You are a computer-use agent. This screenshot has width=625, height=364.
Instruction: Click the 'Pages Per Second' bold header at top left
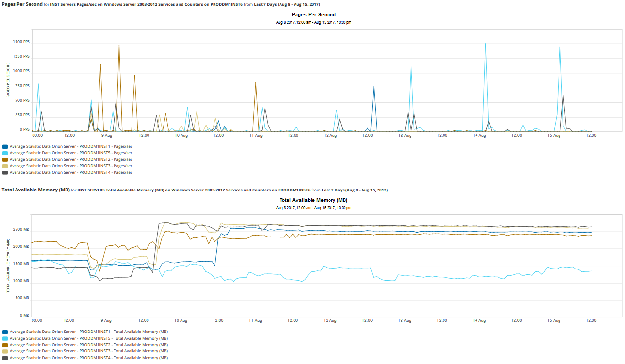tap(22, 4)
